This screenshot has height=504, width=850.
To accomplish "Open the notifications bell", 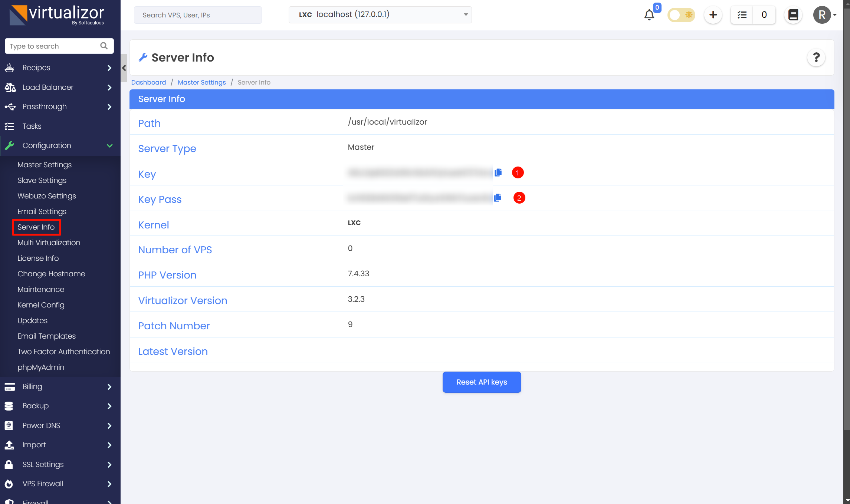I will coord(649,15).
